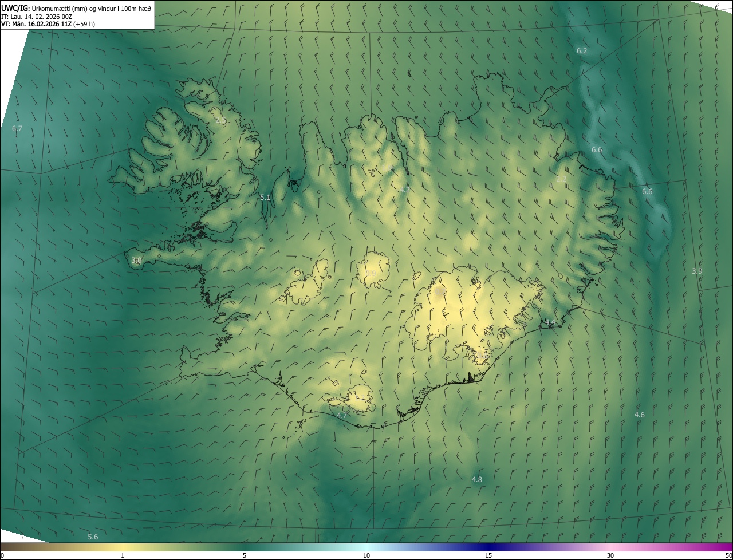Click the colorbar tick label 5

pos(245,556)
